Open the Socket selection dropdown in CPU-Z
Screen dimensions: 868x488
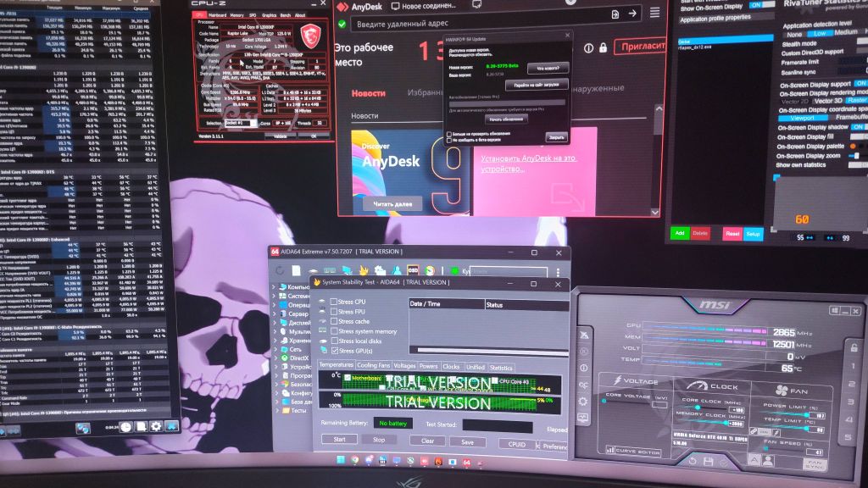[240, 123]
